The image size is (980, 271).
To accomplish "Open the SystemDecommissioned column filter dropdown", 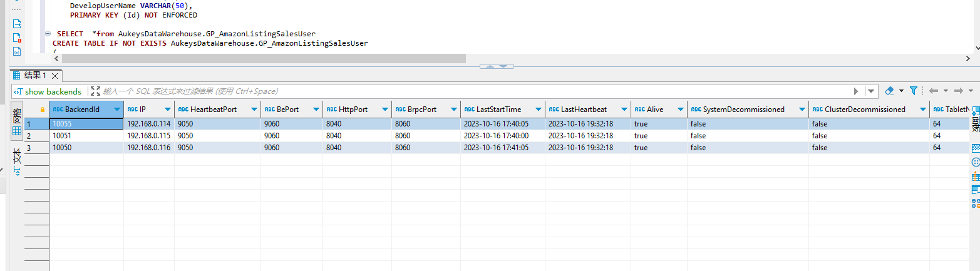I will click(802, 109).
